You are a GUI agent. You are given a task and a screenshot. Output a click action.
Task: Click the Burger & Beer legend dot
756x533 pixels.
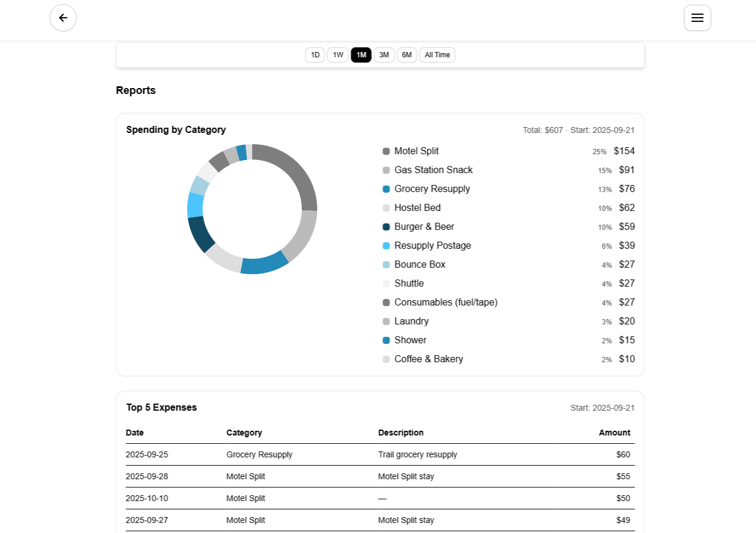click(386, 227)
